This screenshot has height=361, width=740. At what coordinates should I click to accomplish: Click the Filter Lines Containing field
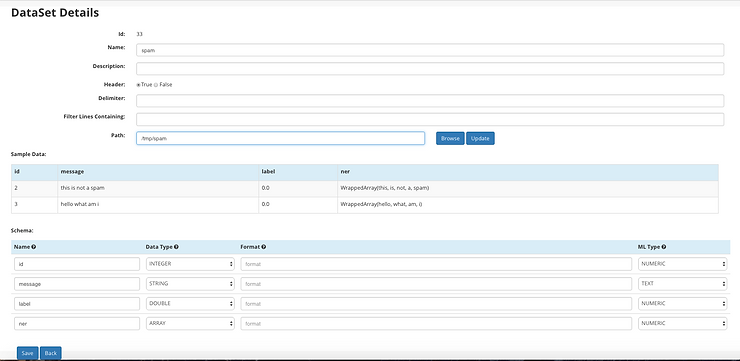[430, 119]
